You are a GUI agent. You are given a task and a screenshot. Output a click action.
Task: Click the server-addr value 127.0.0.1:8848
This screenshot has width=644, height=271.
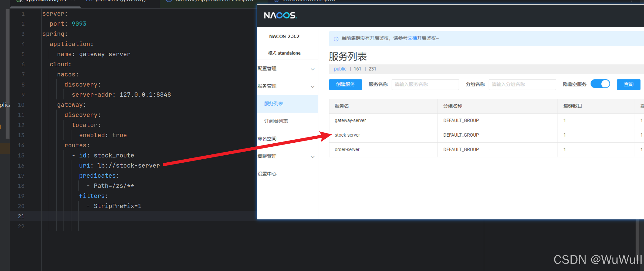point(145,95)
